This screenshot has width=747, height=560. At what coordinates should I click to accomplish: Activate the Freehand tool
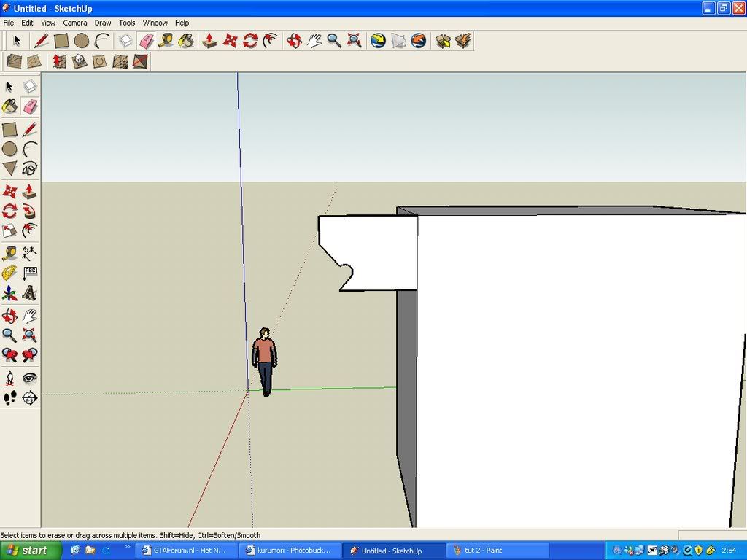[x=29, y=168]
